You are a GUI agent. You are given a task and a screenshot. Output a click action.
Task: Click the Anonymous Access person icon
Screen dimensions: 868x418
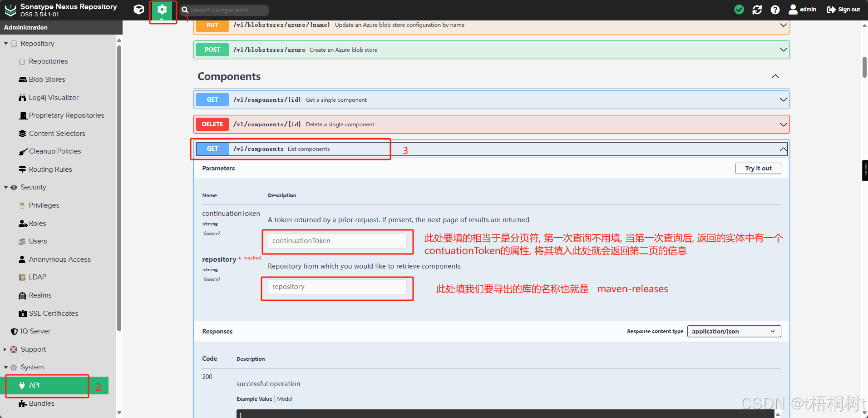tap(22, 259)
